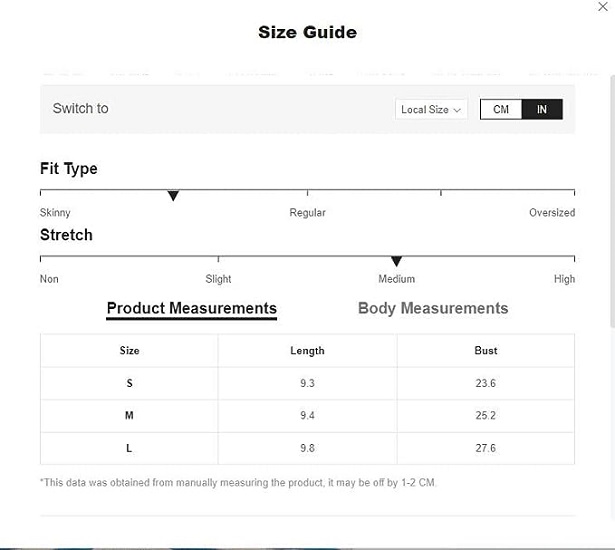Switch measurement units to CM
Viewport: 615px width, 550px height.
(501, 109)
